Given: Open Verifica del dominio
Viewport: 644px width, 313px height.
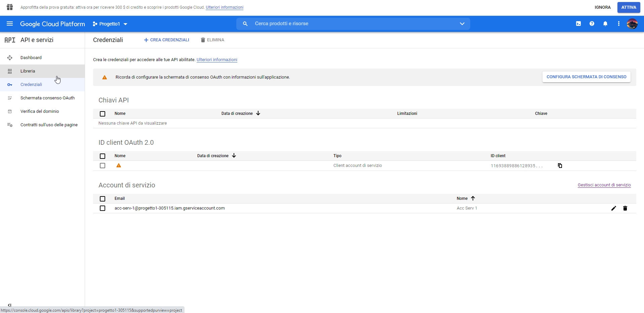Looking at the screenshot, I should pos(42,111).
